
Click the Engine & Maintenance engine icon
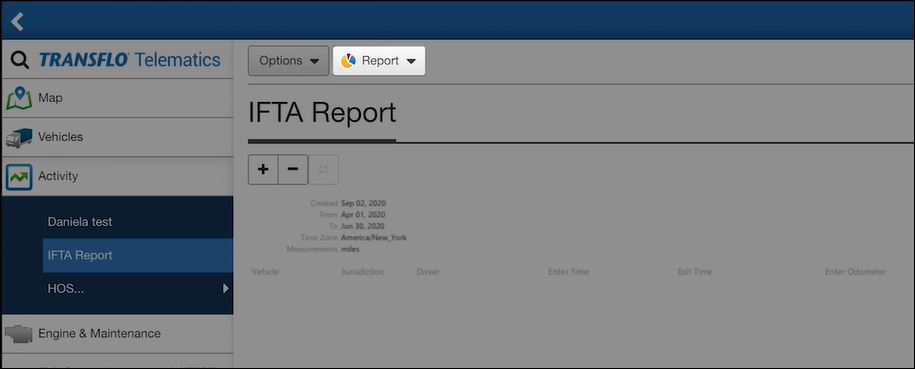[19, 334]
